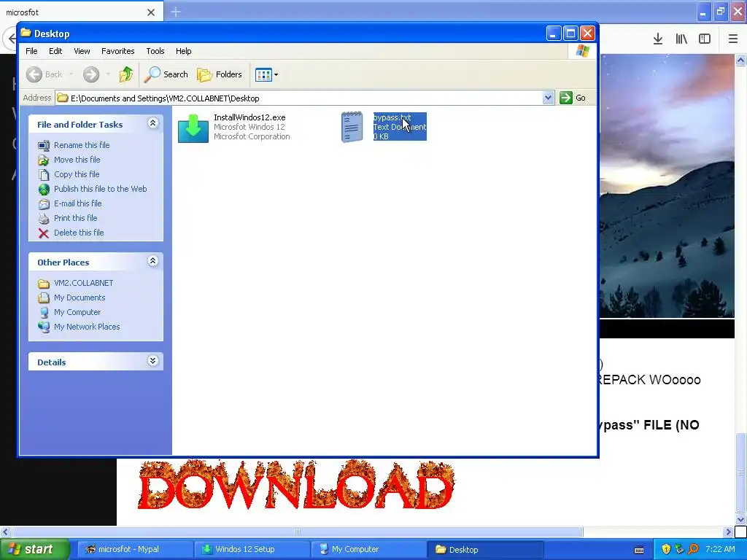Click the red X Delete icon
The height and width of the screenshot is (560, 747).
[43, 233]
